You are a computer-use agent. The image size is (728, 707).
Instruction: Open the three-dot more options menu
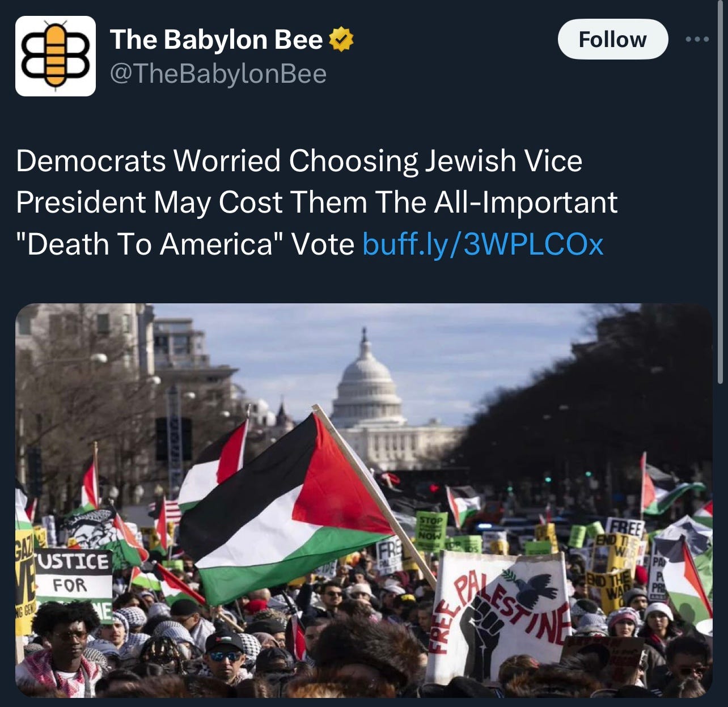pos(697,39)
